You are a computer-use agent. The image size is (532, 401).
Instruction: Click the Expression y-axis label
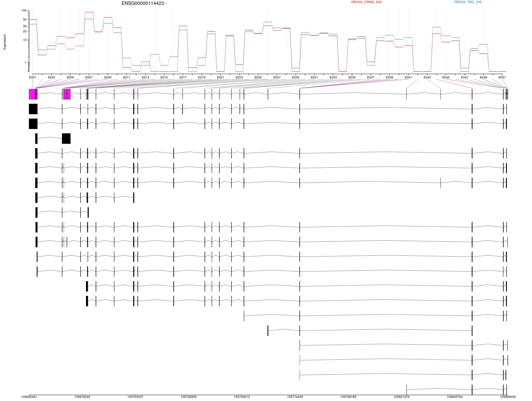(x=5, y=42)
